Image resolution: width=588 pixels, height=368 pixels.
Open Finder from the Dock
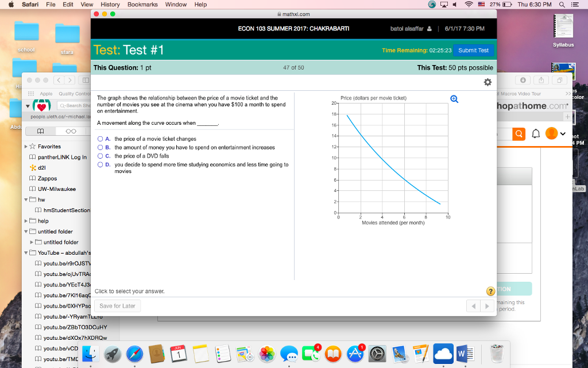pyautogui.click(x=90, y=354)
